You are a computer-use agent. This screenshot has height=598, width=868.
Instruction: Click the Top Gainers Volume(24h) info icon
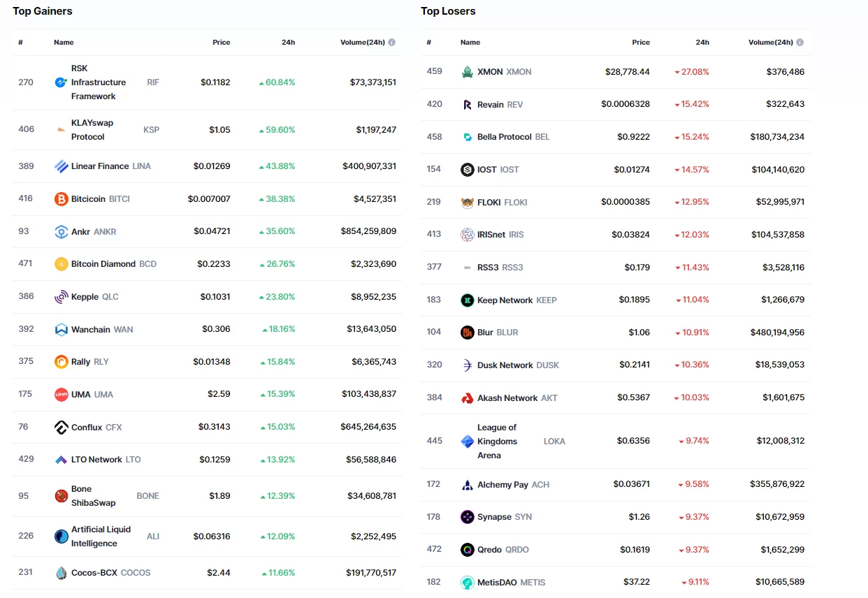(x=391, y=43)
